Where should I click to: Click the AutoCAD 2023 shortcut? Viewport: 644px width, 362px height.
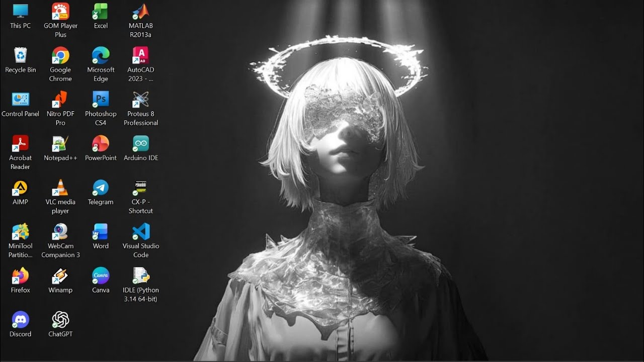[x=141, y=55]
